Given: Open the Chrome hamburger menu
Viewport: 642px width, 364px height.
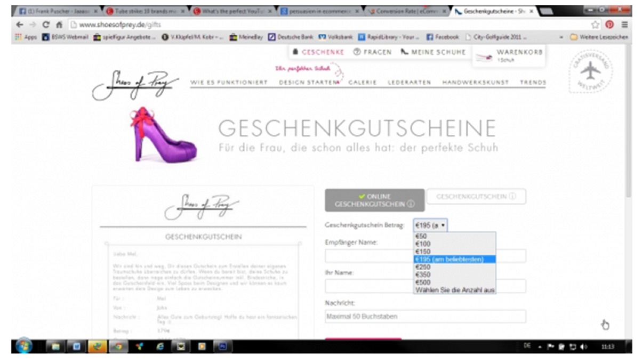Looking at the screenshot, I should [624, 25].
